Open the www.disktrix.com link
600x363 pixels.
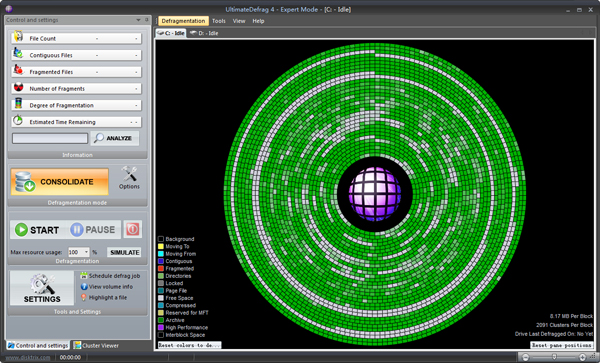(x=28, y=357)
